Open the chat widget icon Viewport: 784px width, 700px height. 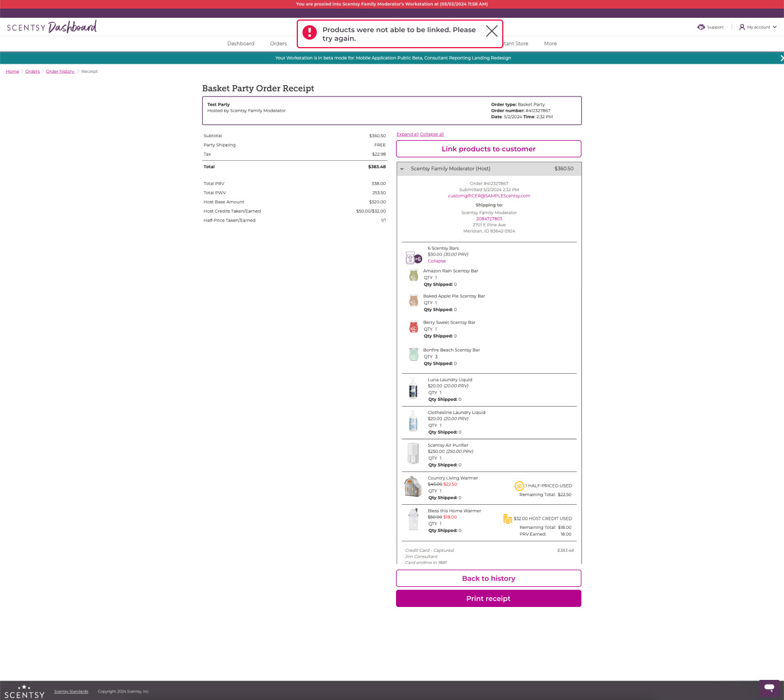[769, 687]
